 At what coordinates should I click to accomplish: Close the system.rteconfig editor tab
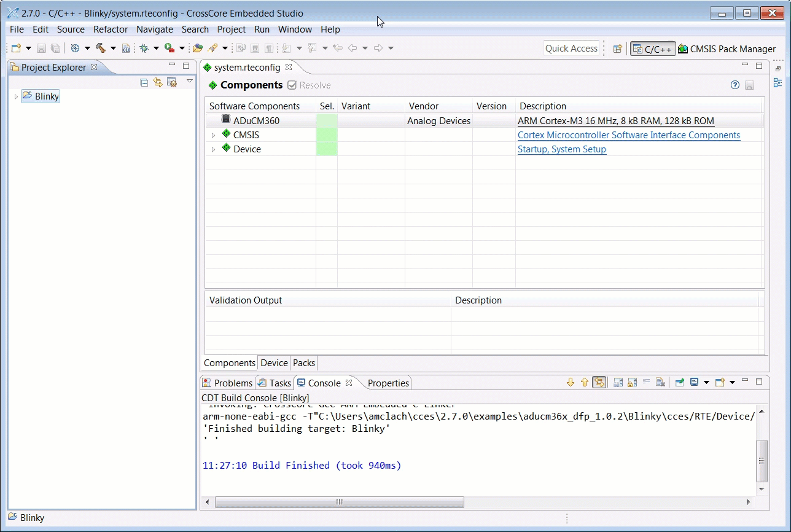[x=289, y=67]
